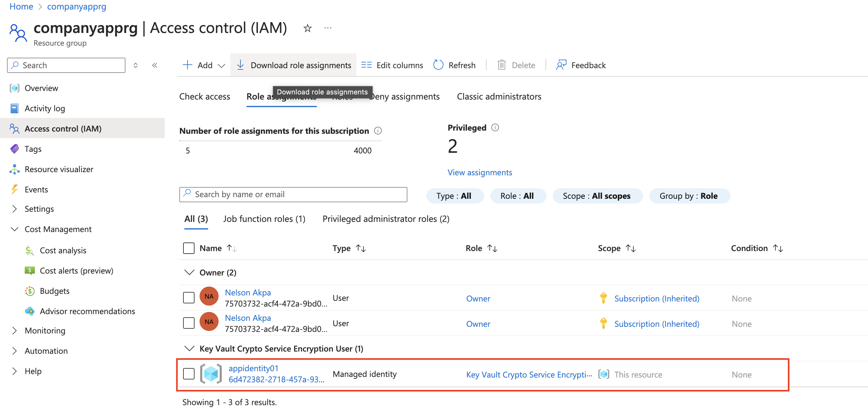
Task: Open the Role : All filter
Action: coord(518,196)
